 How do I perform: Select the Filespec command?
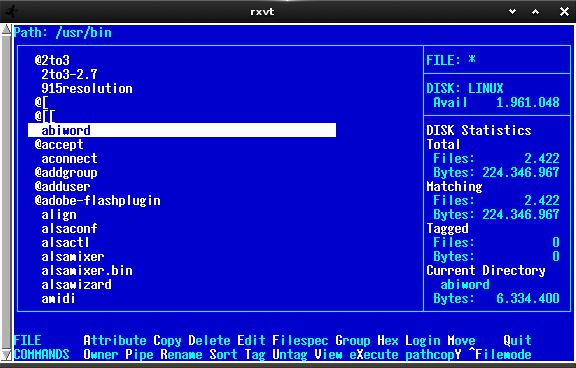pyautogui.click(x=300, y=340)
